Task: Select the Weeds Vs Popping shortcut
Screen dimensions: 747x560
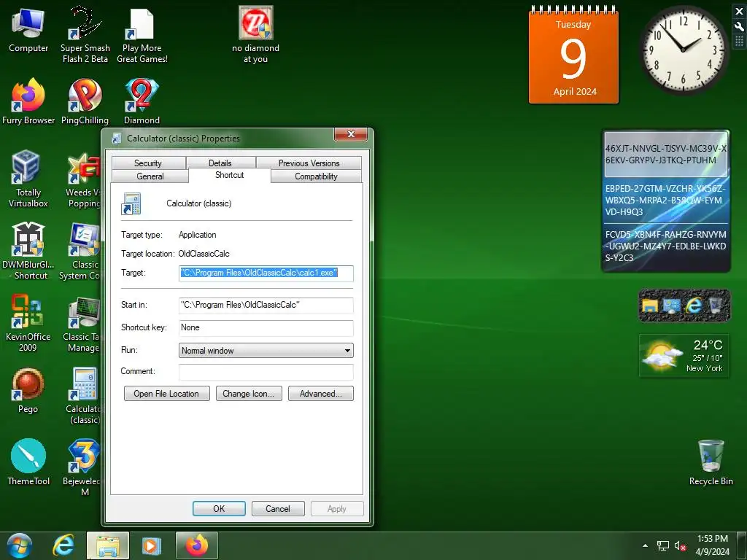Action: coord(84,180)
